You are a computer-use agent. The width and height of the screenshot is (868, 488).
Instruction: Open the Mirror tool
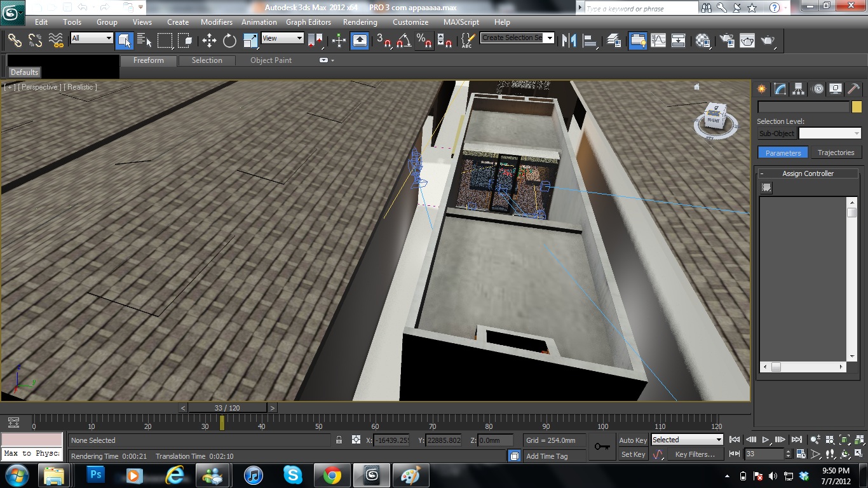[x=569, y=41]
